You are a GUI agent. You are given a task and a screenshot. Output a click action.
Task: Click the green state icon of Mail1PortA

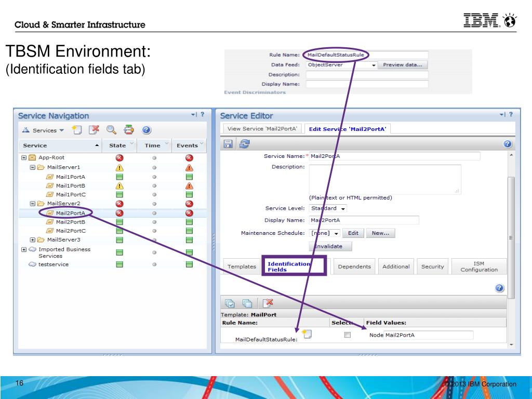click(119, 177)
